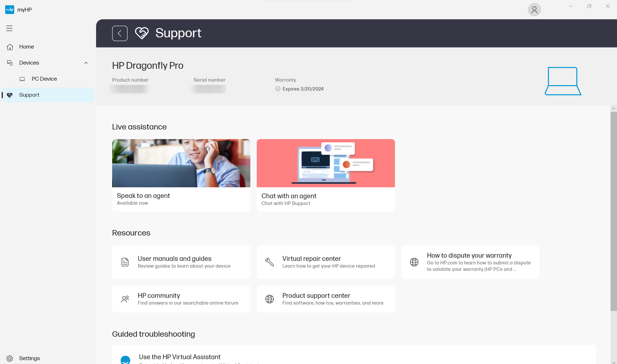Click the warranty expiry status indicator

[x=277, y=89]
